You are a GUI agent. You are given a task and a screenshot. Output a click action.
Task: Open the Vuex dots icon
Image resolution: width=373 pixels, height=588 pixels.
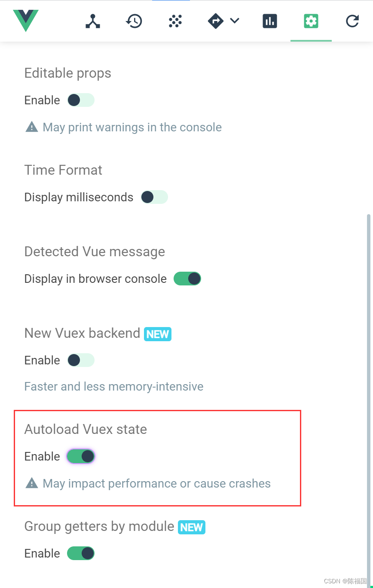point(175,21)
